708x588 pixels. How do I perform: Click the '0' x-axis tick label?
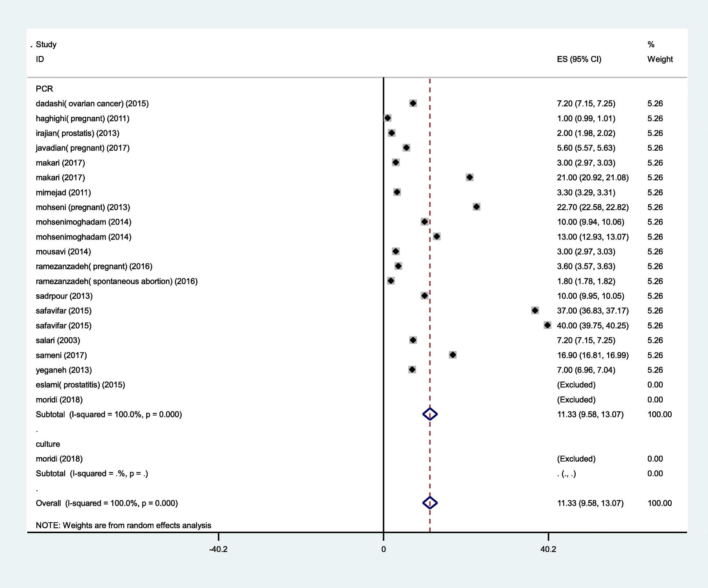pos(383,549)
